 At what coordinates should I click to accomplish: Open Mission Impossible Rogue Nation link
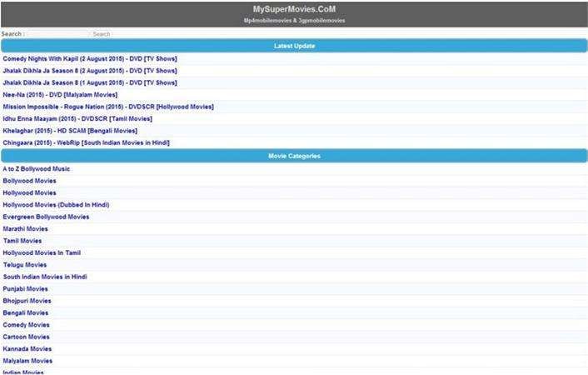108,107
